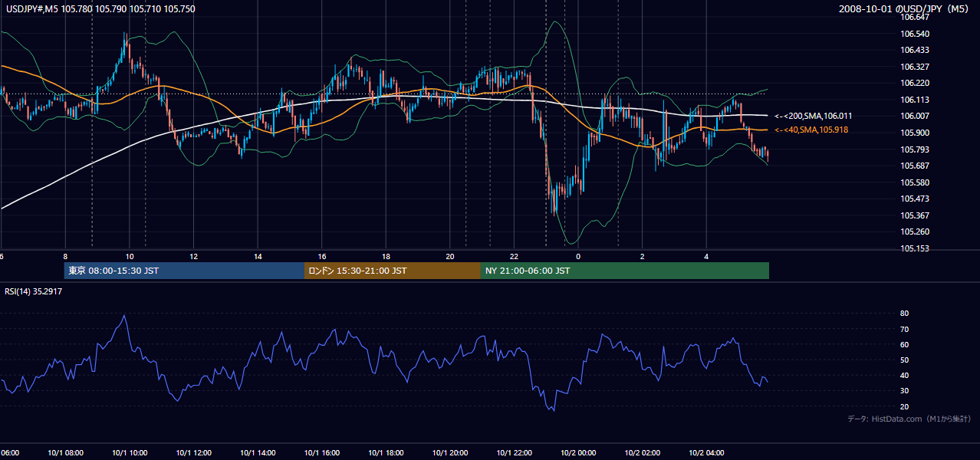Click the 106.540 price axis label
This screenshot has width=980, height=460.
pos(916,34)
